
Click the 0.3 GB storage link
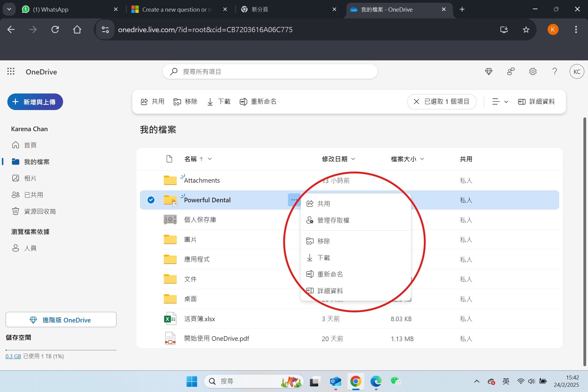tap(13, 356)
